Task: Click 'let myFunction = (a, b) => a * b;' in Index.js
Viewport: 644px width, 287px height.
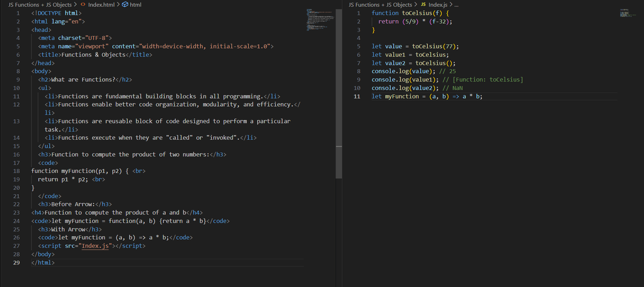Action: pos(427,96)
